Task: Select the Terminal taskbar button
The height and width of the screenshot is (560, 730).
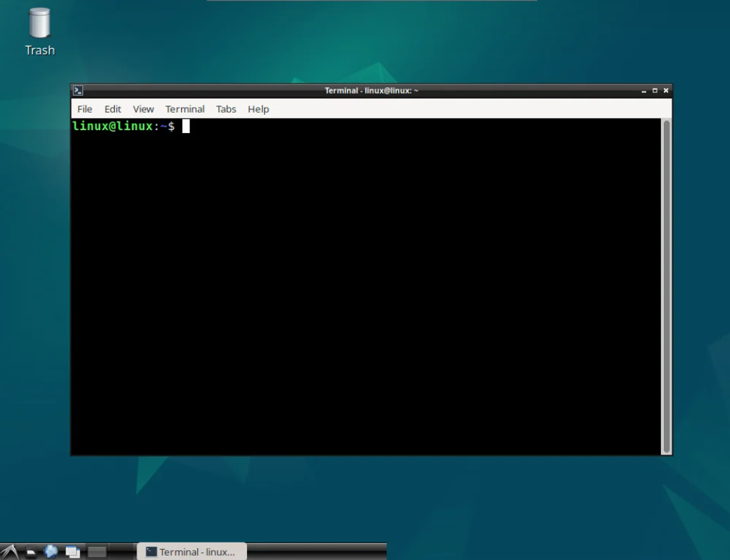Action: pyautogui.click(x=191, y=552)
